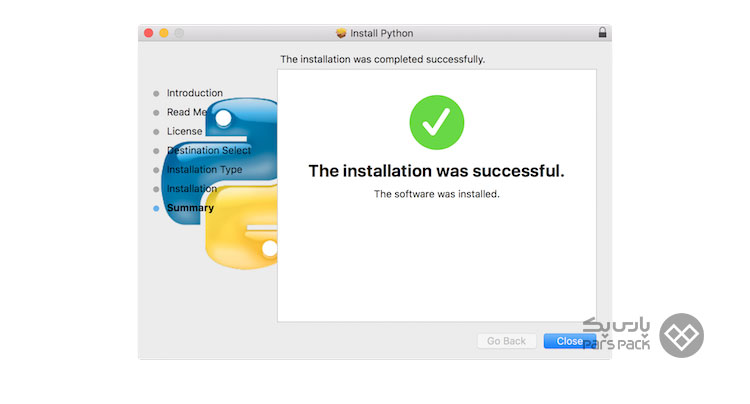This screenshot has width=750, height=404.
Task: Click the Pars Pack diamond logo
Action: [x=682, y=335]
